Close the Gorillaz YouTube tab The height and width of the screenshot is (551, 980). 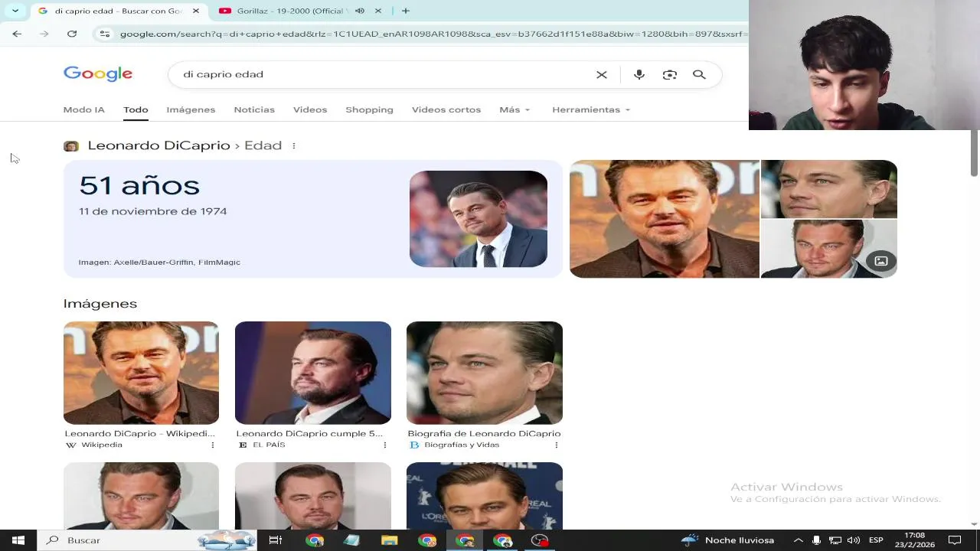[379, 11]
